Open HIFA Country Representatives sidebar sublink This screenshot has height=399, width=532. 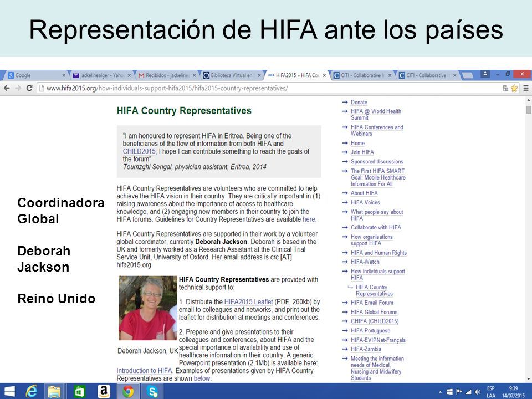tap(374, 290)
